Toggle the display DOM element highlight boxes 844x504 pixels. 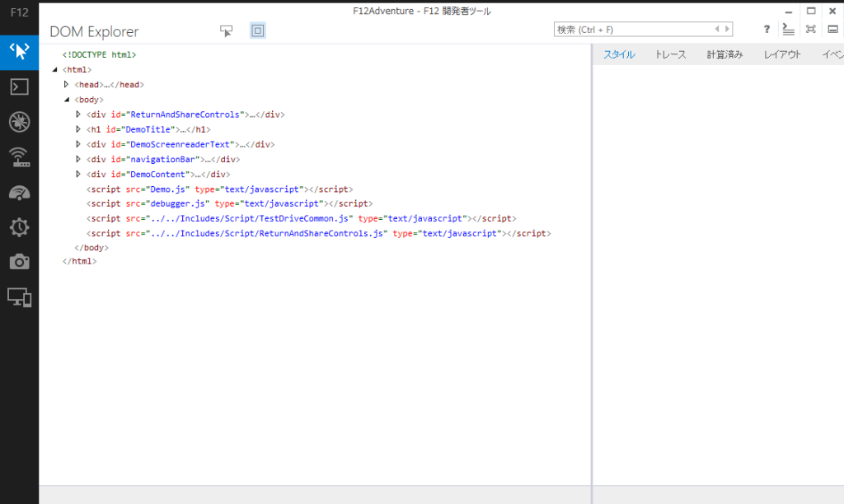pyautogui.click(x=258, y=30)
